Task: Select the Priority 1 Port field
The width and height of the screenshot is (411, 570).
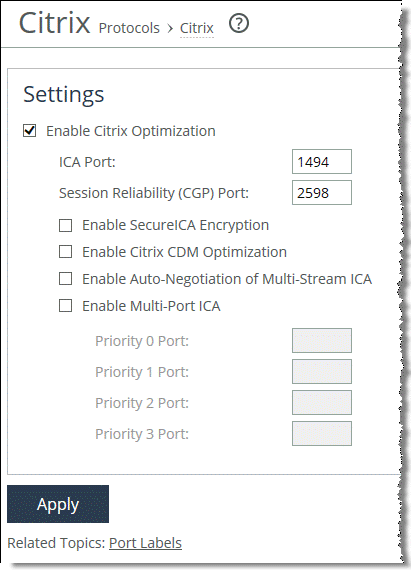Action: (322, 372)
